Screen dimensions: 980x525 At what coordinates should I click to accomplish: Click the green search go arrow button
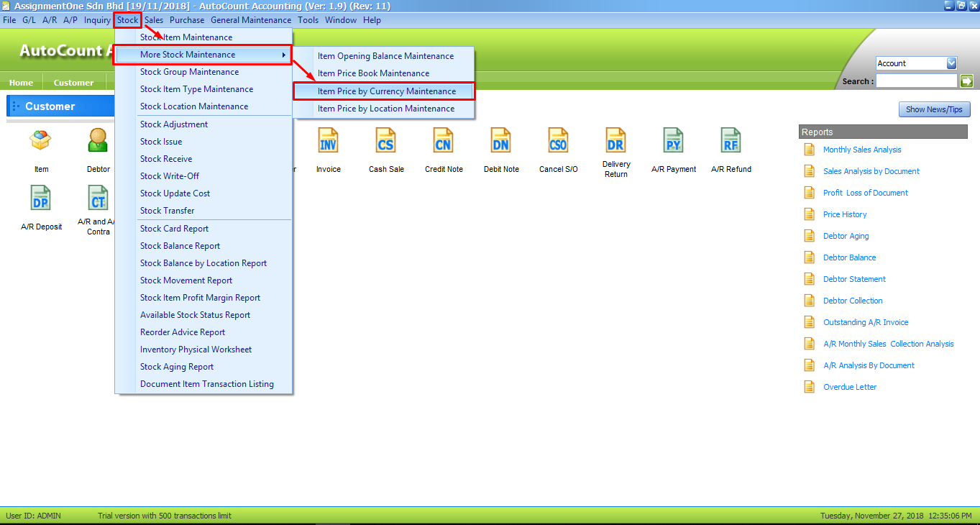pyautogui.click(x=966, y=81)
